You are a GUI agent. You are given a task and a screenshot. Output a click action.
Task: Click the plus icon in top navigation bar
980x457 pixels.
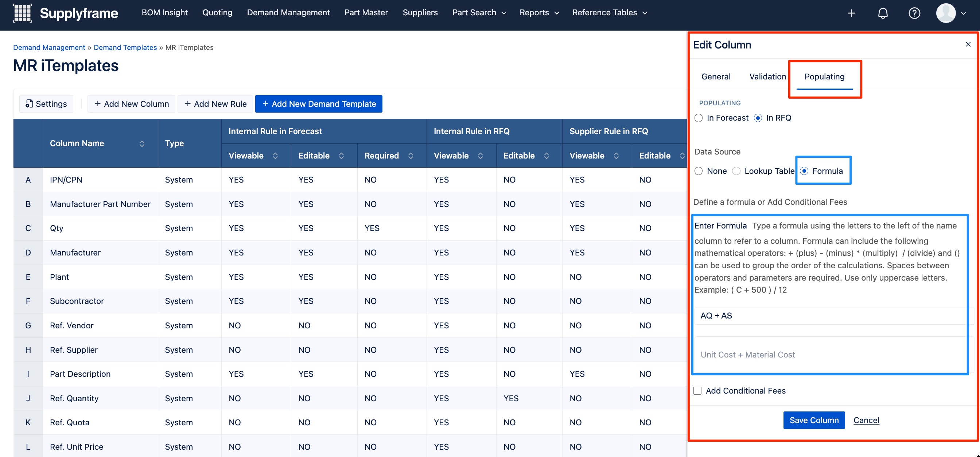[851, 13]
